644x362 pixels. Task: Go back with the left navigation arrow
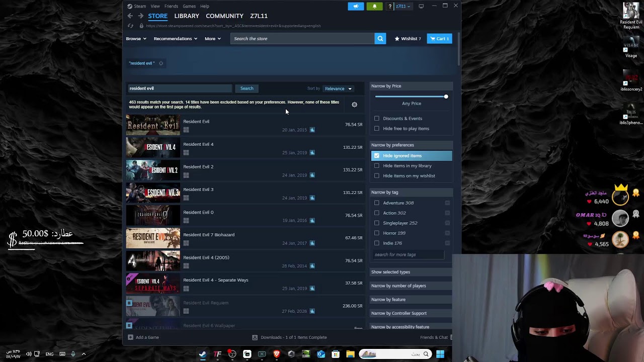(130, 16)
